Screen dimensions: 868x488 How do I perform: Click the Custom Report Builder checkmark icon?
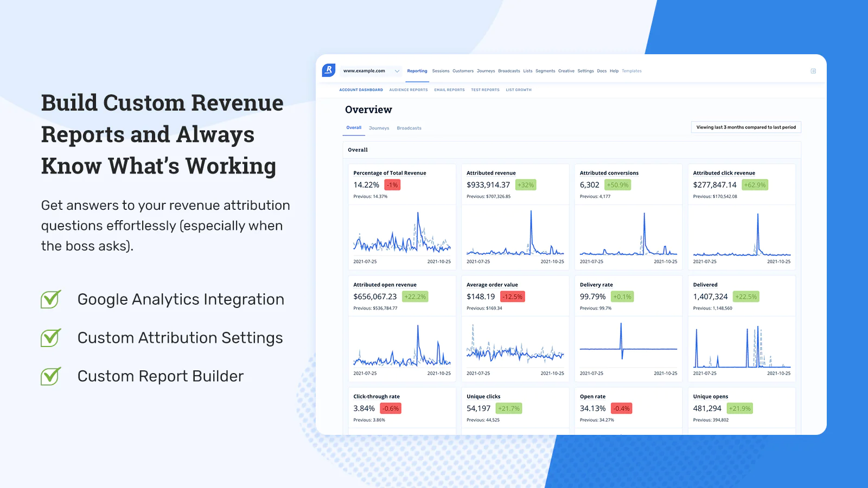(51, 376)
